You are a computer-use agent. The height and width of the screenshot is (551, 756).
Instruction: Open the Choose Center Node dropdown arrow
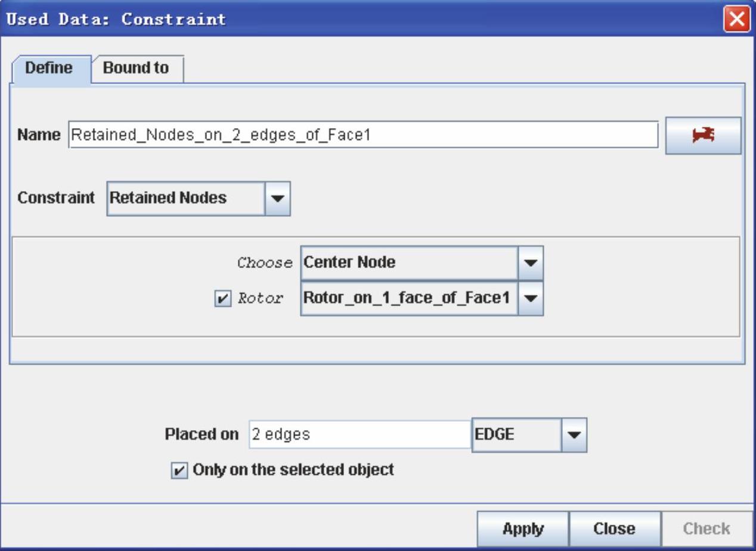531,263
